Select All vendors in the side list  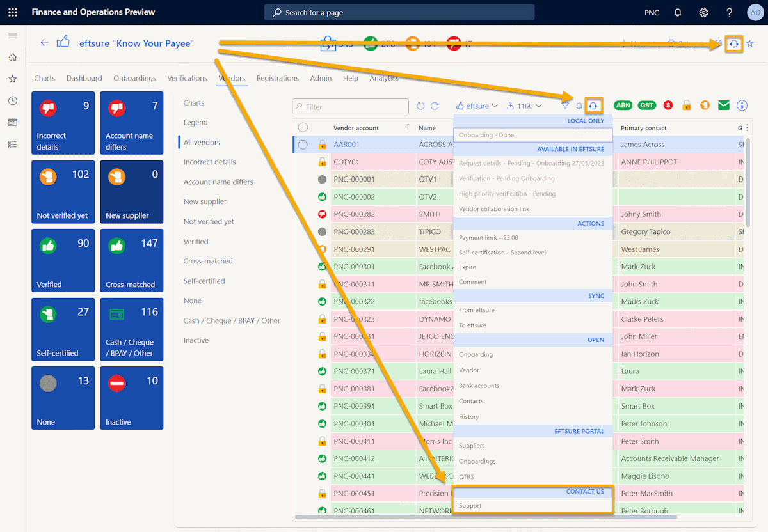click(x=202, y=143)
